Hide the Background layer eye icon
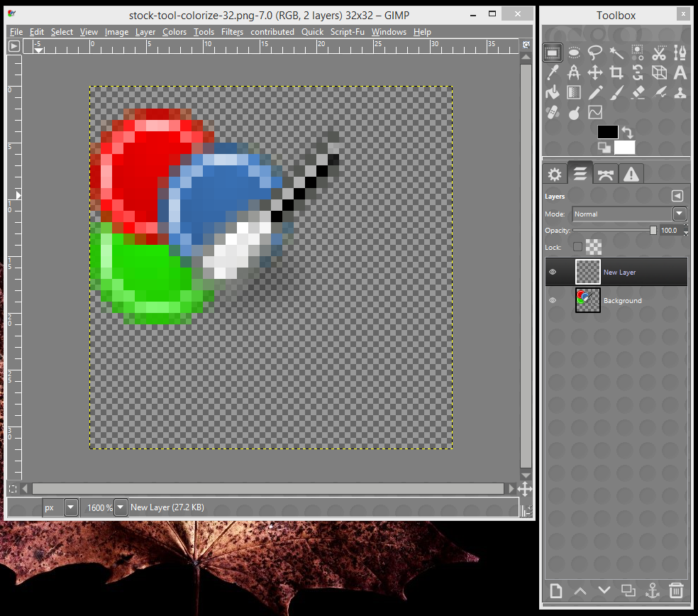The width and height of the screenshot is (698, 616). click(x=553, y=301)
